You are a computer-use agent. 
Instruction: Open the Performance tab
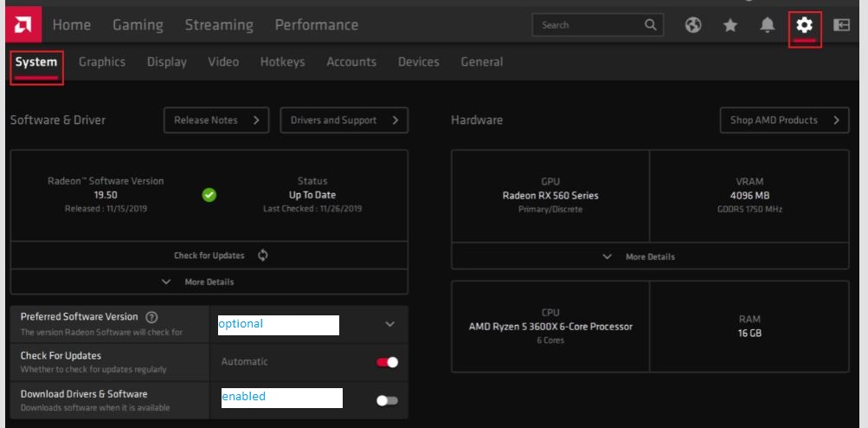click(317, 25)
